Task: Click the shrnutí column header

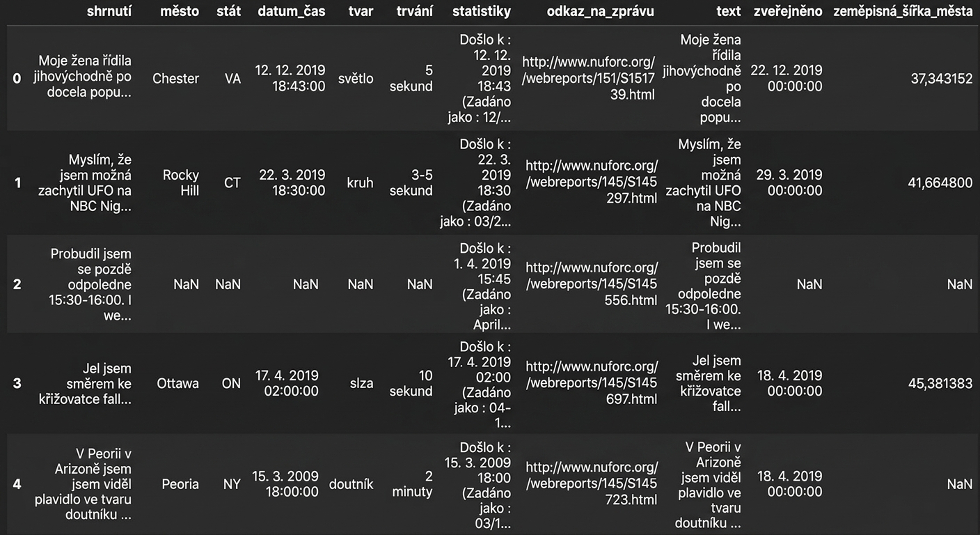Action: tap(109, 11)
